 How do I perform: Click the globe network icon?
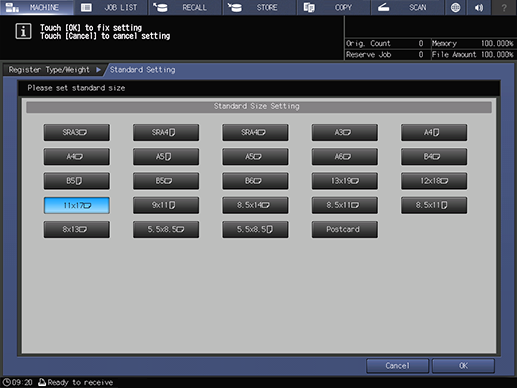tap(455, 7)
